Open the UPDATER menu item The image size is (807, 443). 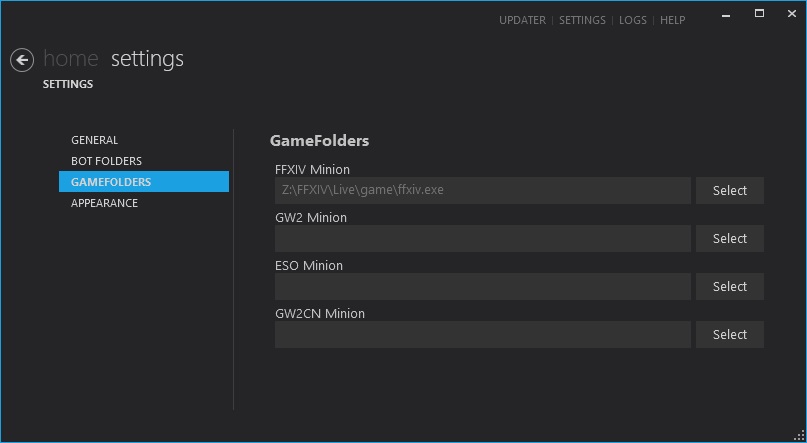pyautogui.click(x=522, y=20)
